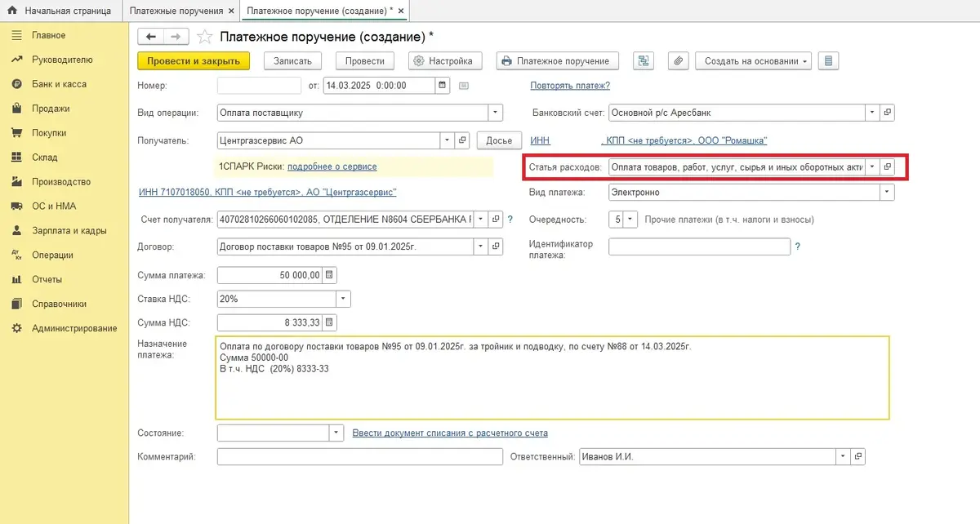Click the report list icon after Создать на основании

pyautogui.click(x=829, y=61)
